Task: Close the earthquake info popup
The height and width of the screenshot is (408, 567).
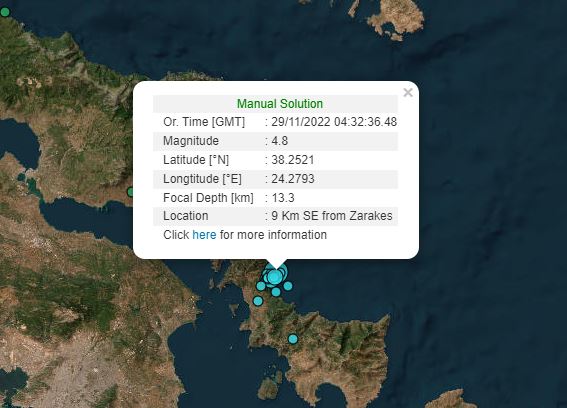Action: pos(408,93)
